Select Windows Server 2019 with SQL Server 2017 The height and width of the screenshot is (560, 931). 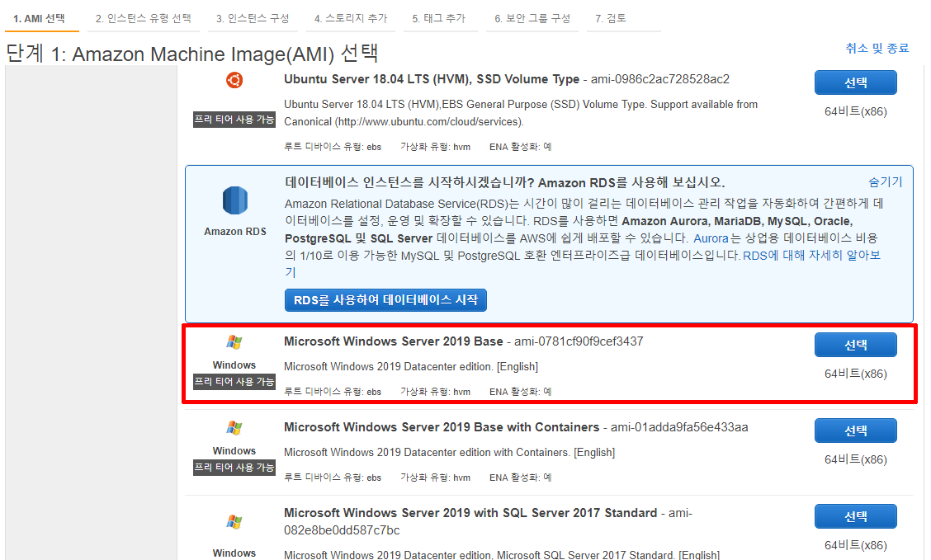(x=856, y=516)
